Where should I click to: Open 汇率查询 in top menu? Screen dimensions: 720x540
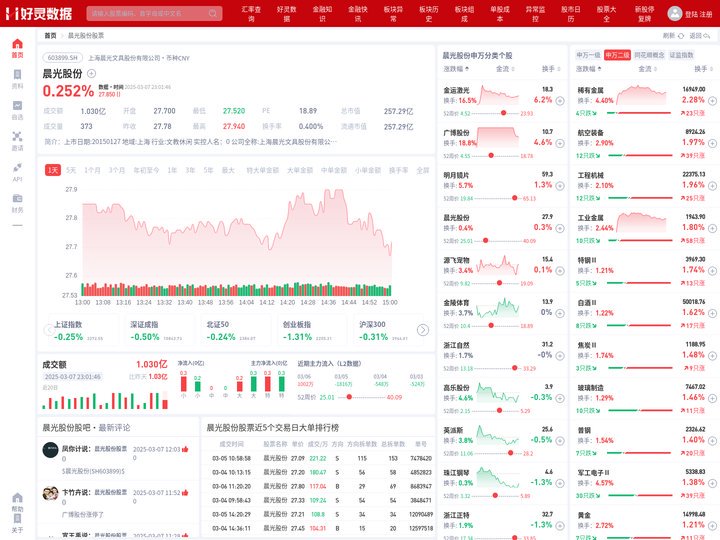click(x=251, y=14)
